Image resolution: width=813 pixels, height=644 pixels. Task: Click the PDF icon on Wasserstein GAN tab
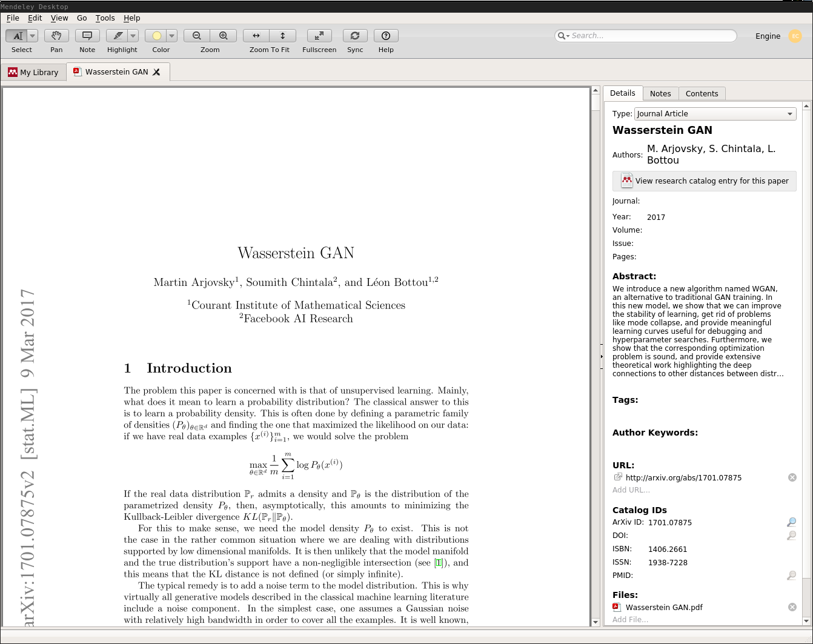pyautogui.click(x=77, y=71)
